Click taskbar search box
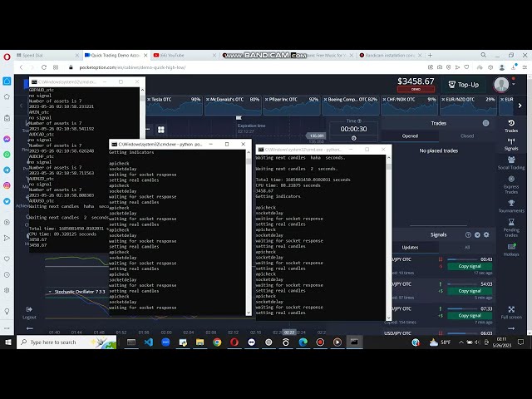Screen dimensions: 532x399 coord(66,342)
